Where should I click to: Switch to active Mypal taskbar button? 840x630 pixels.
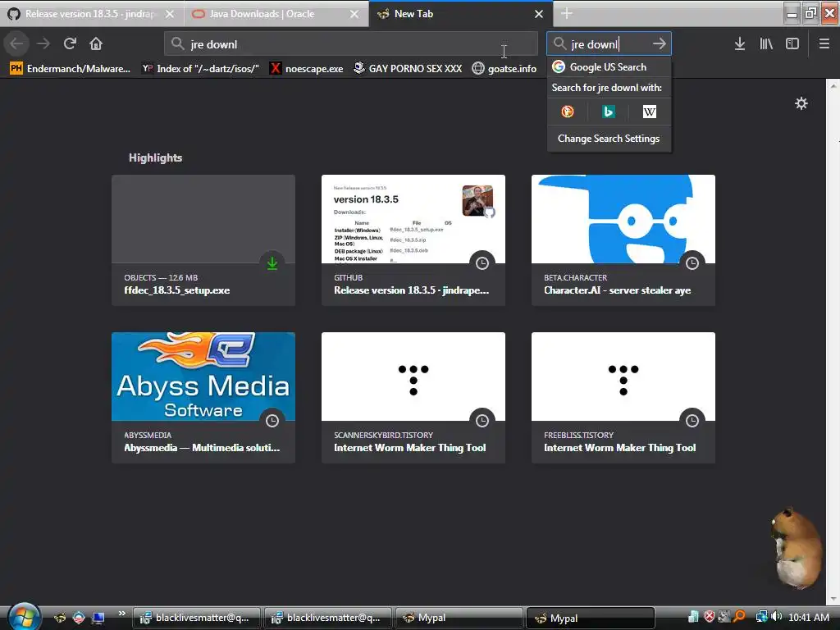tap(590, 618)
